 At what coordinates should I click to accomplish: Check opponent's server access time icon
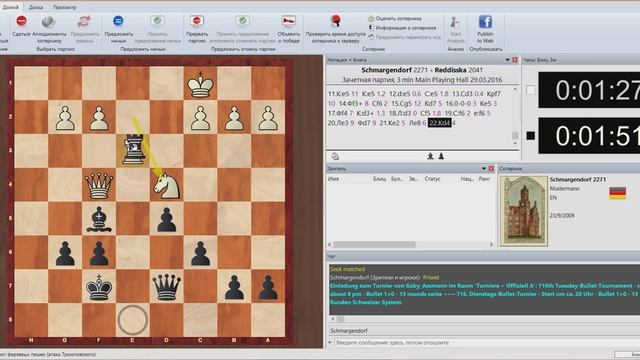336,21
